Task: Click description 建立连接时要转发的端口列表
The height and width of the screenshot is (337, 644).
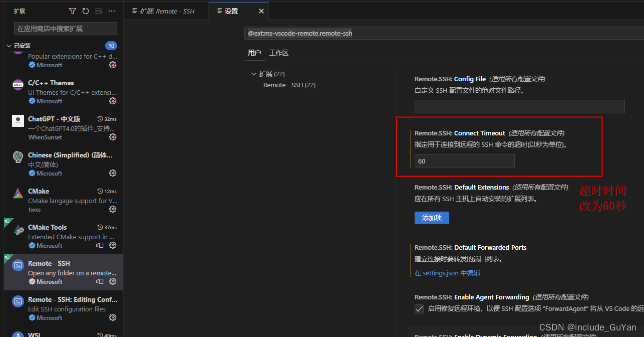Action: click(459, 259)
